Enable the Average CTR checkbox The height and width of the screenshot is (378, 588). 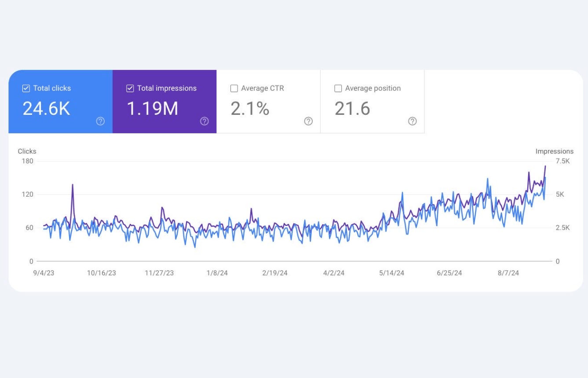(234, 88)
